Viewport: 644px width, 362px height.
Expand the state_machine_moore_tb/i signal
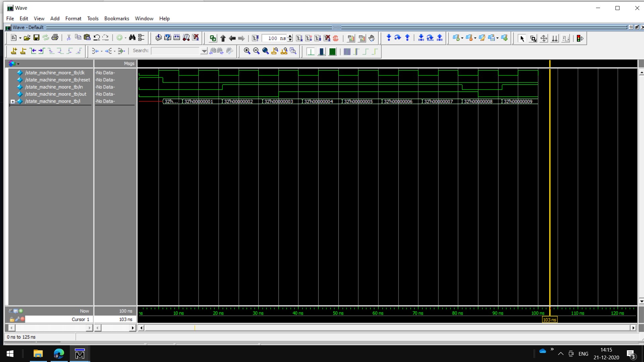coord(13,101)
